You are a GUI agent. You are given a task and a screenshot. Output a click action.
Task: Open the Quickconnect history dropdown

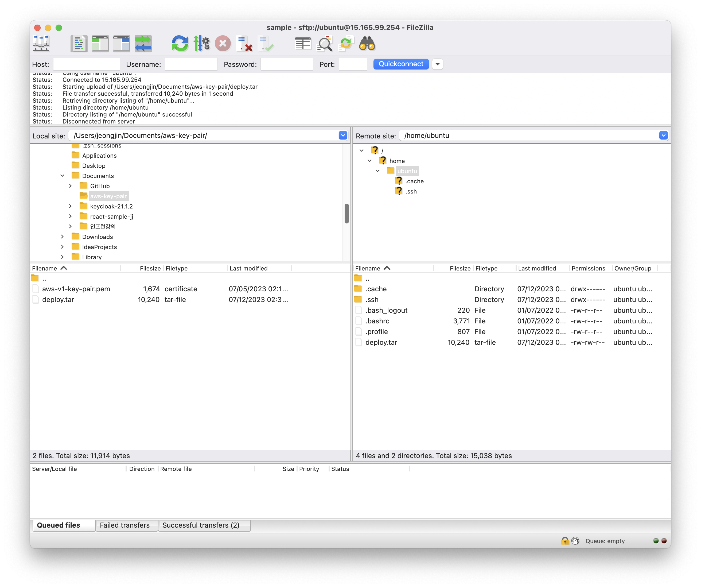(437, 64)
